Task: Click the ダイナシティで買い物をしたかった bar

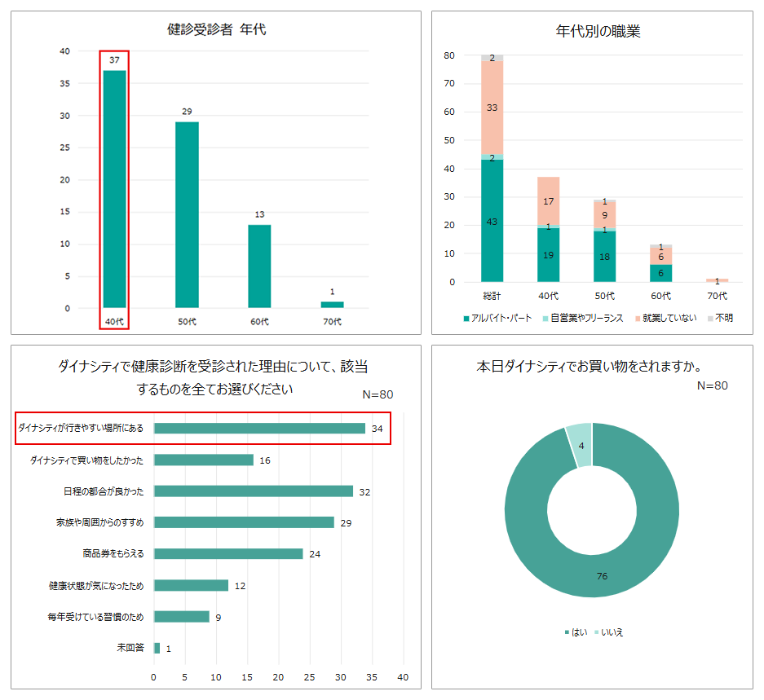Action: [203, 460]
